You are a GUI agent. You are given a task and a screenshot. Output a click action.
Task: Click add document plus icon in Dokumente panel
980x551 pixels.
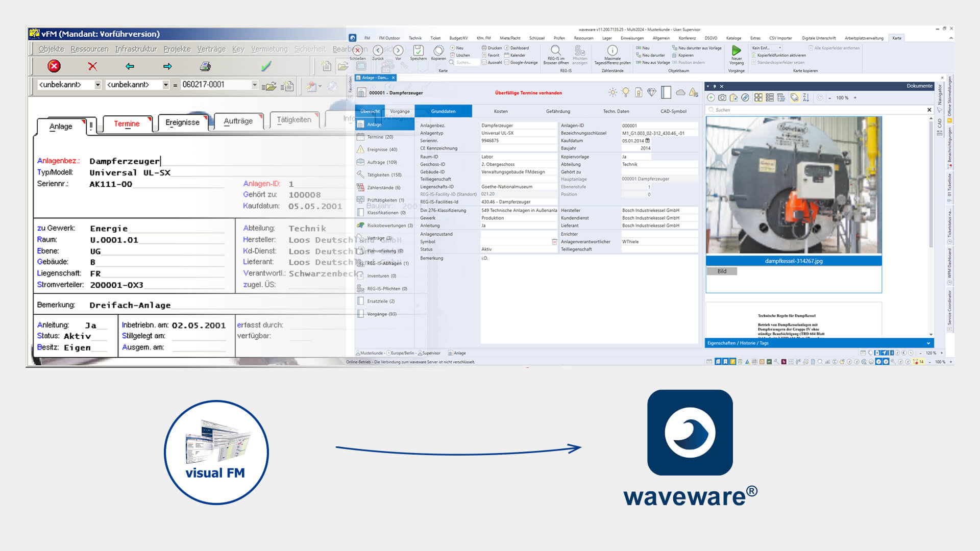pos(711,97)
